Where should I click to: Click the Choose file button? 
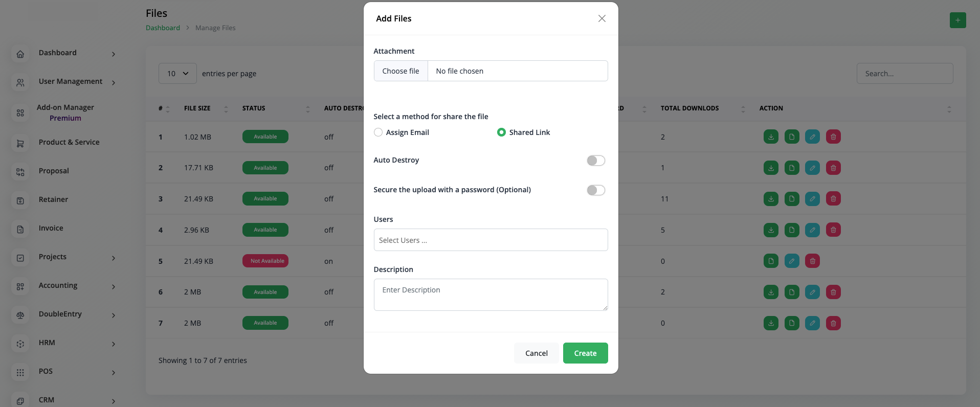(x=400, y=71)
